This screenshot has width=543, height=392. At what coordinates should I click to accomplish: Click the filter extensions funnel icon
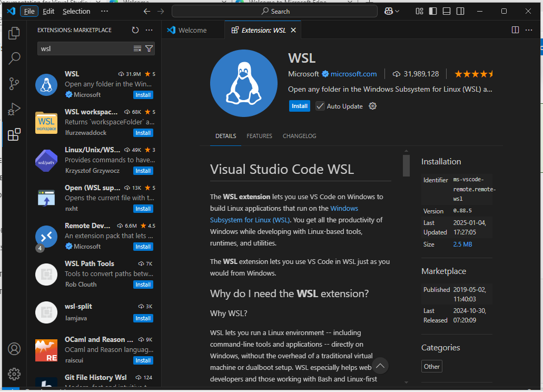click(x=149, y=48)
